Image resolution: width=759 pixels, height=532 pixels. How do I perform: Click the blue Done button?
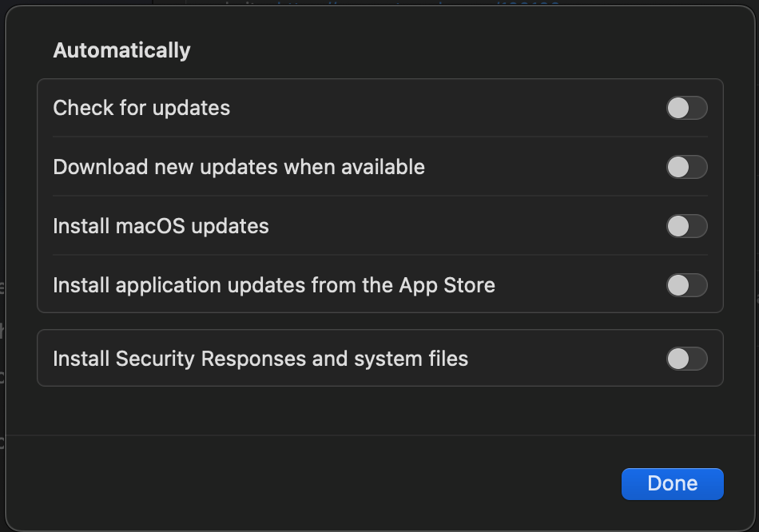click(673, 483)
